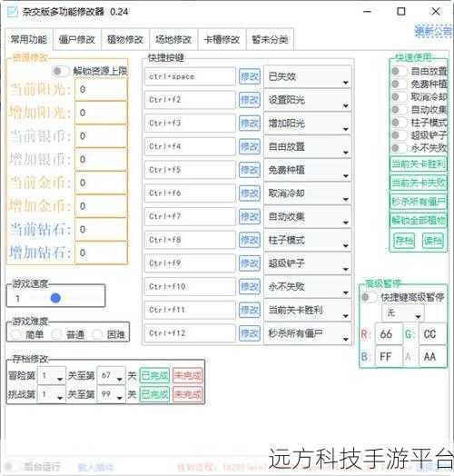Click the 存档 save button
Image resolution: width=454 pixels, height=476 pixels.
pos(404,241)
